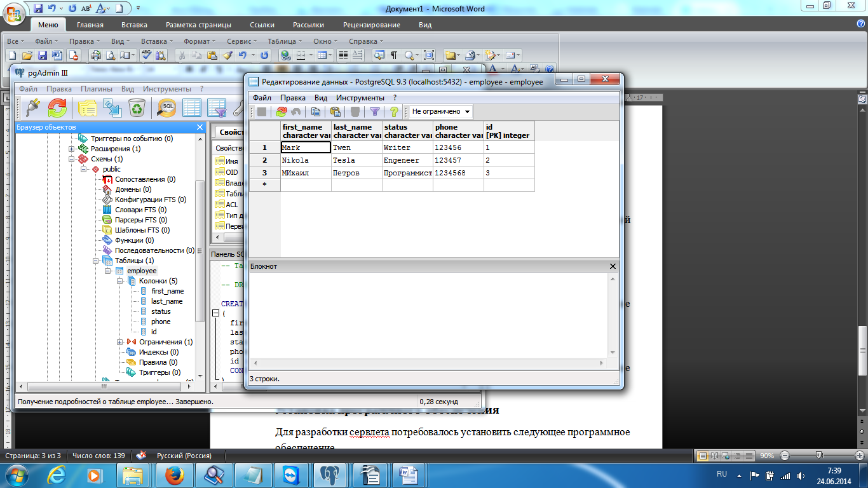The height and width of the screenshot is (488, 868).
Task: Click Internet Explorer icon on taskbar
Action: [57, 475]
